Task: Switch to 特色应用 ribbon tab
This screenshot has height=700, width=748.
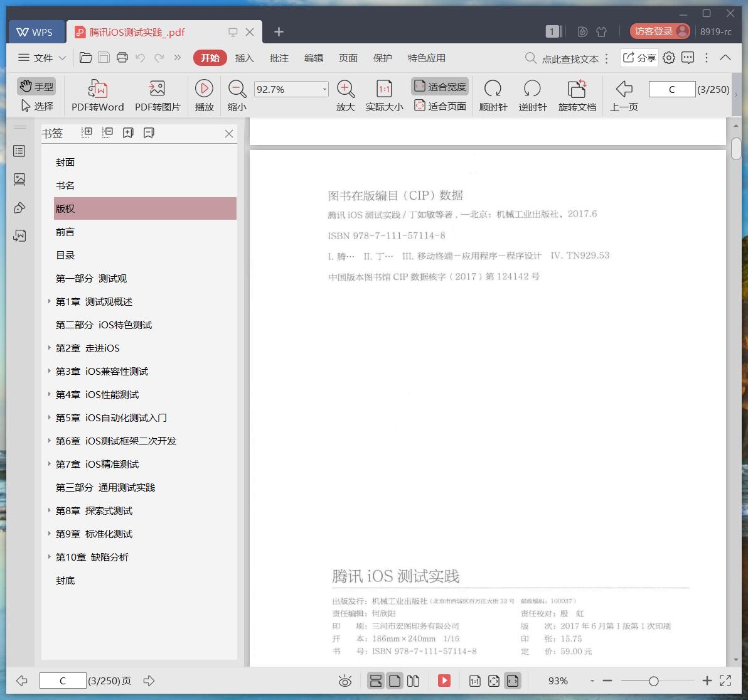Action: click(427, 58)
